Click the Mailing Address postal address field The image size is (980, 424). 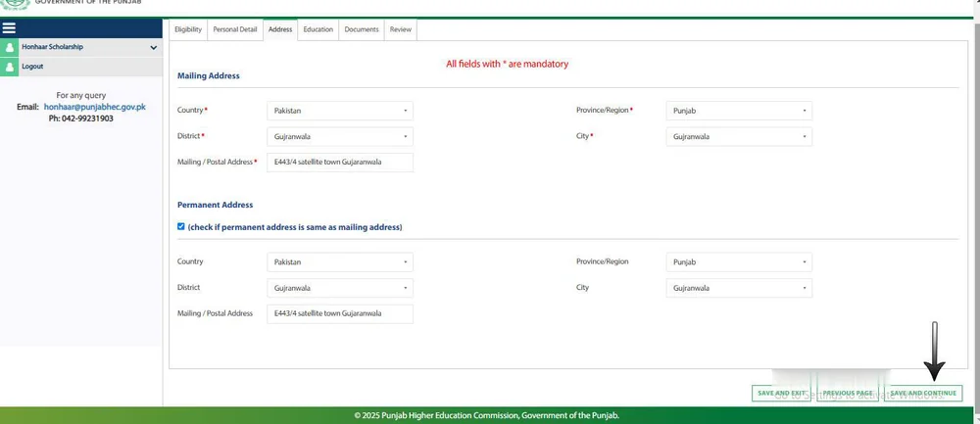click(x=340, y=163)
